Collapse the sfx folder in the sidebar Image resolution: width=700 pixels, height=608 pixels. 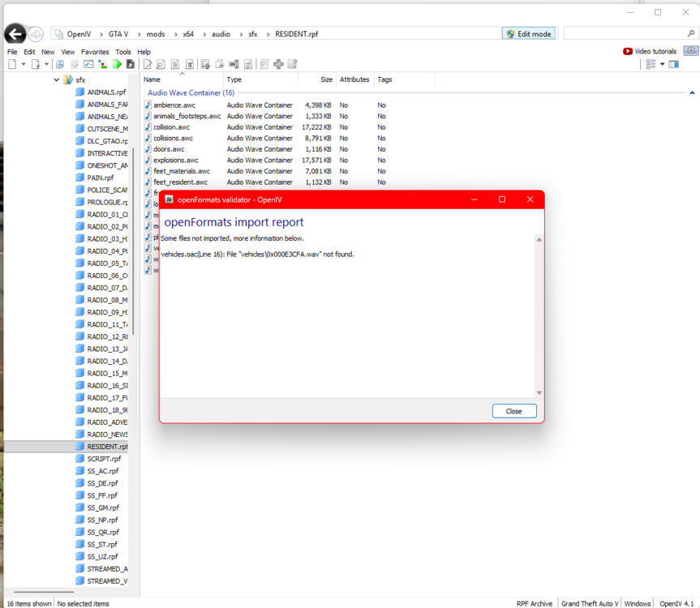point(57,79)
